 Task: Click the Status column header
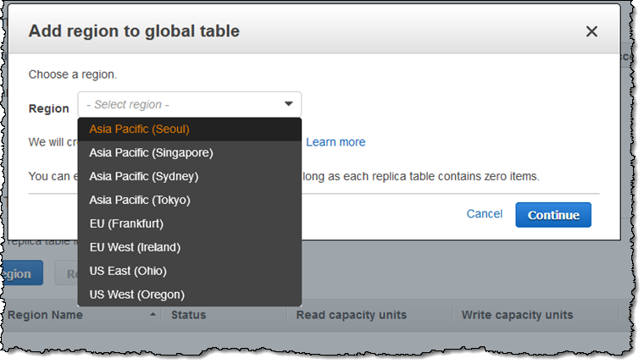click(x=189, y=315)
